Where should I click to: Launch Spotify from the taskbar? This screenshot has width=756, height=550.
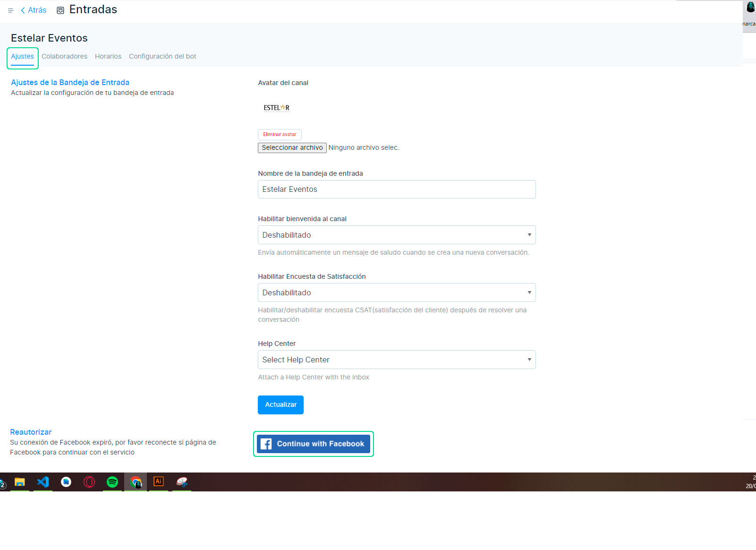pyautogui.click(x=112, y=482)
